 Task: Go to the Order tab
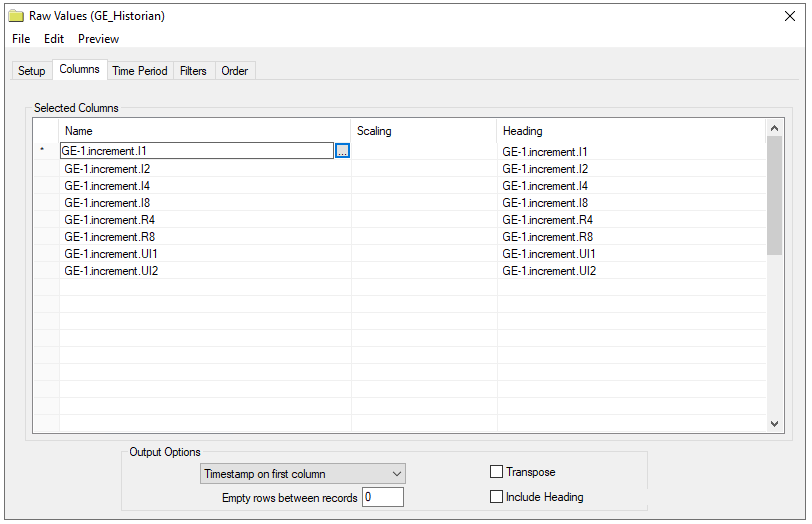235,71
